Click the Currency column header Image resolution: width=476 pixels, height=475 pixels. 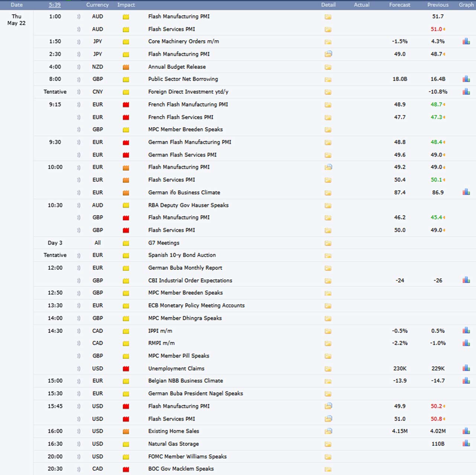coord(97,5)
